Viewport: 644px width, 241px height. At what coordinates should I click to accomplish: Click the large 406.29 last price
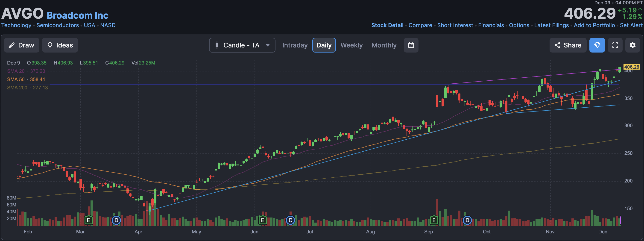(x=590, y=13)
